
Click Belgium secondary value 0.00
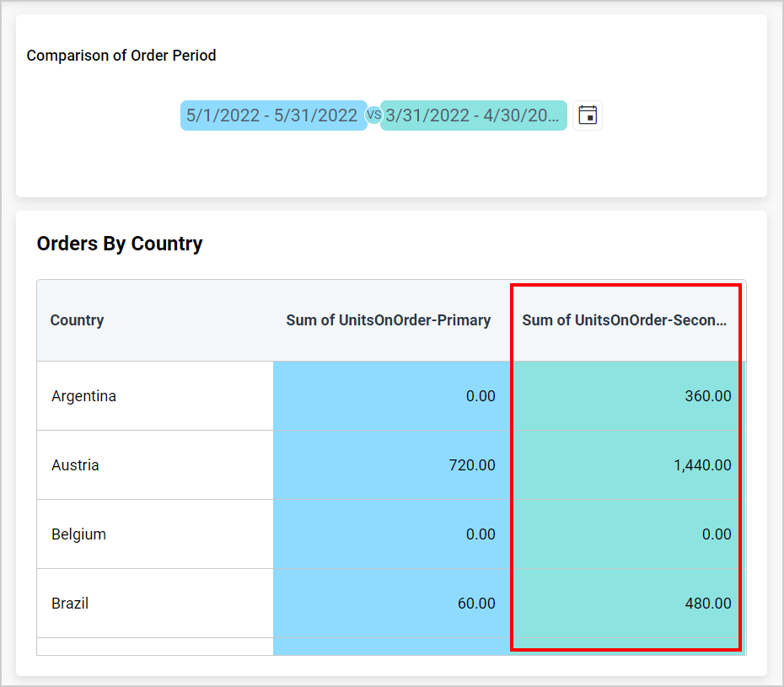[x=716, y=534]
